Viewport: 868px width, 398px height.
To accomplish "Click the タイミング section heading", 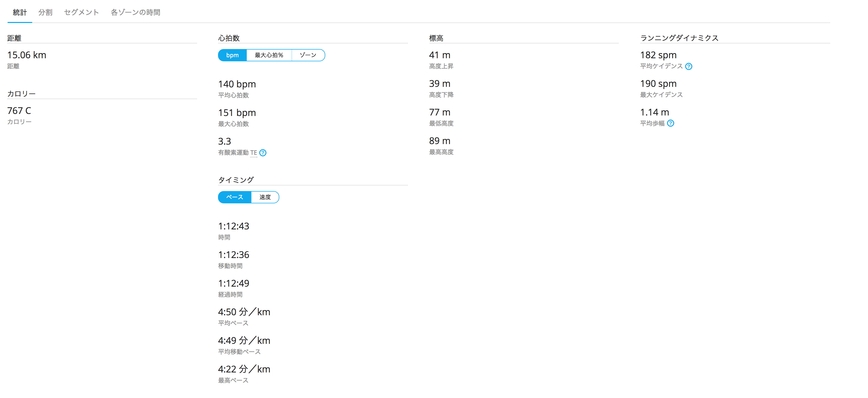I will 236,180.
